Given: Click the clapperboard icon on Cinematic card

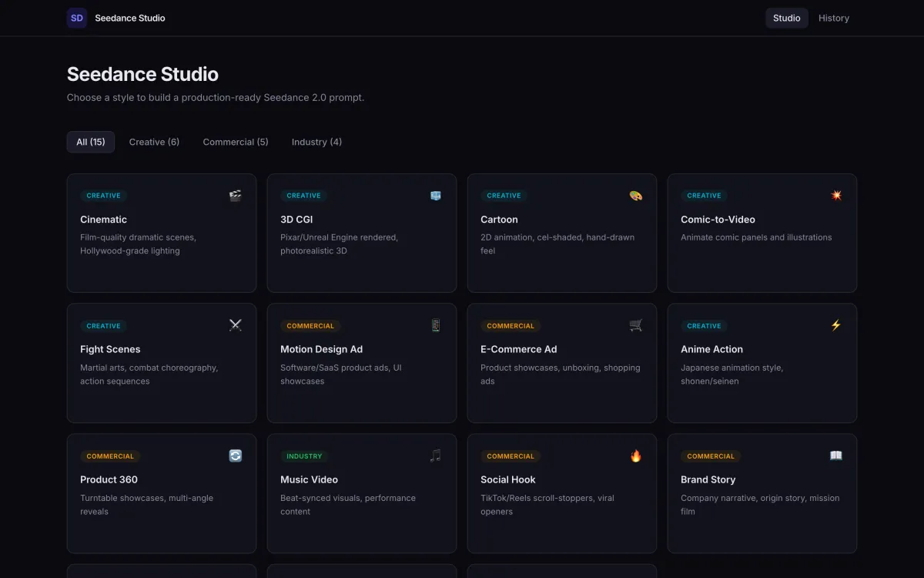Looking at the screenshot, I should 236,196.
